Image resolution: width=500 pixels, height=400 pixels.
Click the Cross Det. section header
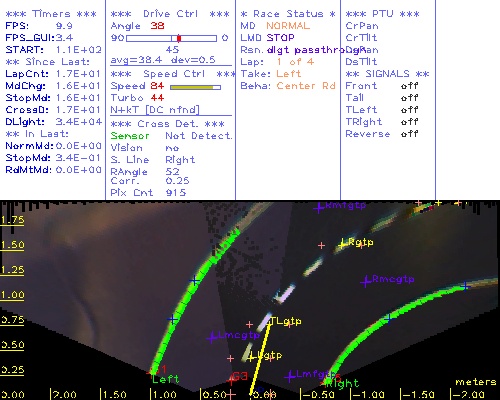[x=168, y=124]
